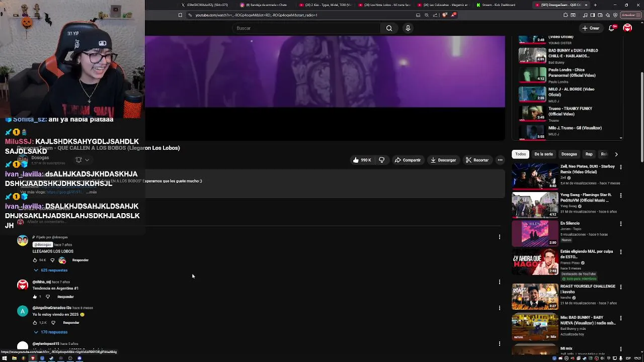Open options for AngelinaGranados comment
Screen dimensions: 644x362
click(500, 308)
